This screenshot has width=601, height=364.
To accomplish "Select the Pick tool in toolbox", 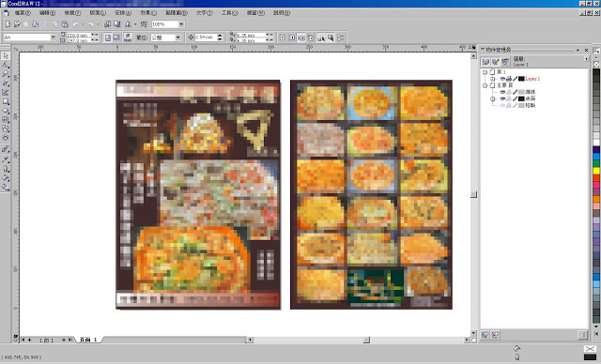I will [6, 56].
